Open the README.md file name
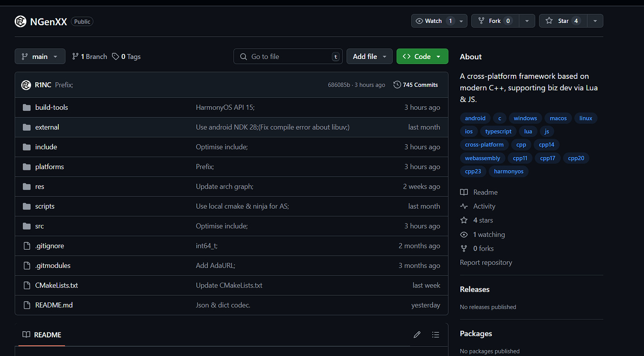Screen dimensions: 644x356 [x=54, y=305]
